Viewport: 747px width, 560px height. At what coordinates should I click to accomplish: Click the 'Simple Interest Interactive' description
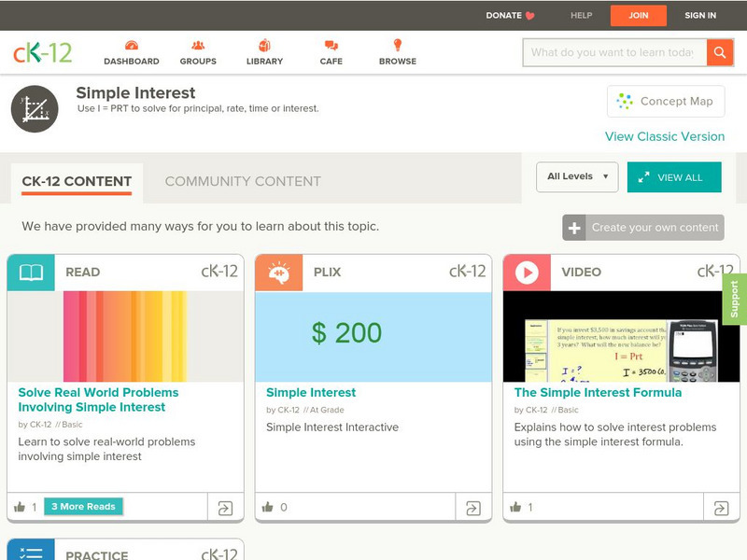(x=332, y=427)
